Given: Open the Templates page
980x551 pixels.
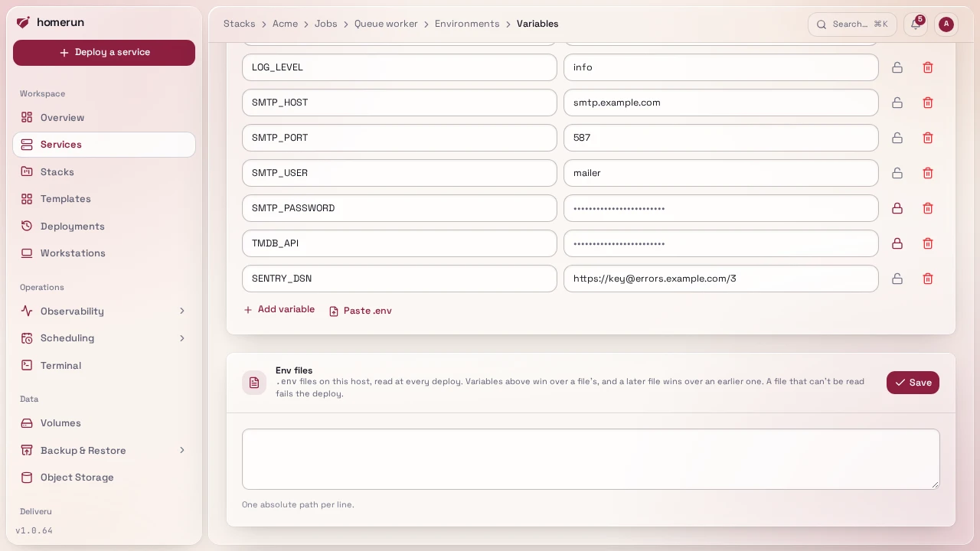Looking at the screenshot, I should [x=104, y=199].
